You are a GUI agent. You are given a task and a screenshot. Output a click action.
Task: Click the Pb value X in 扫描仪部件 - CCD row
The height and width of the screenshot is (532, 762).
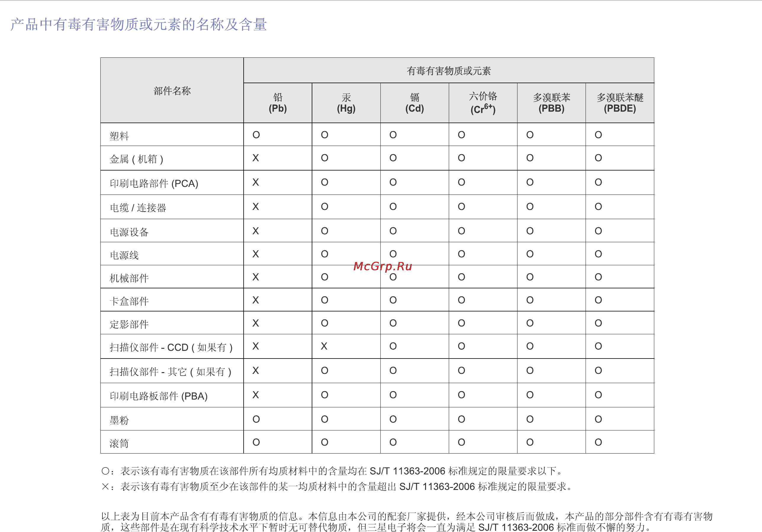[255, 346]
